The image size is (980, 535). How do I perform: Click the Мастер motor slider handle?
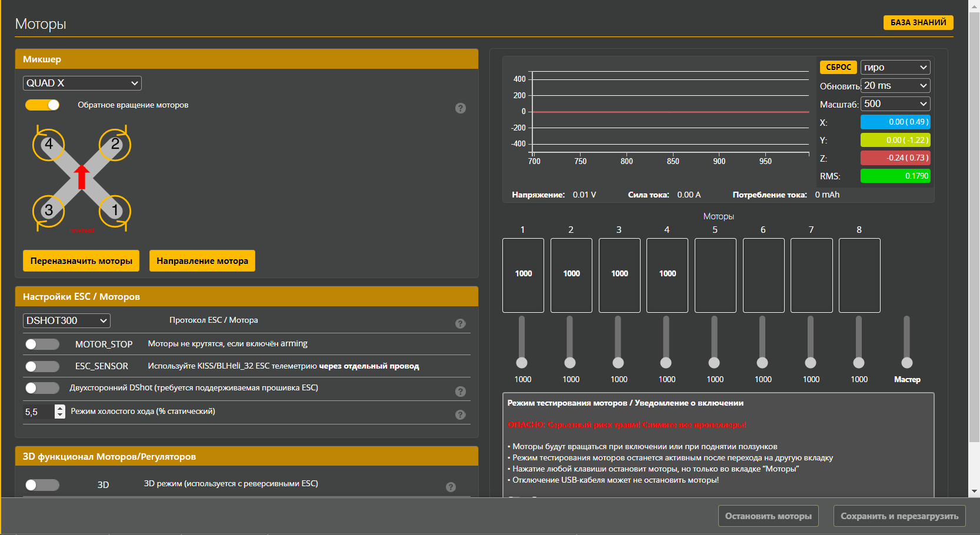tap(907, 363)
